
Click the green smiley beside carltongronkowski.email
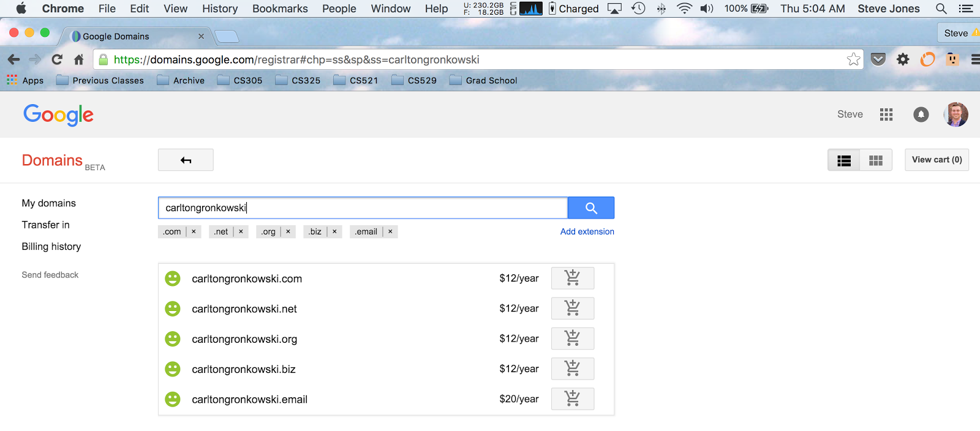[x=173, y=399]
